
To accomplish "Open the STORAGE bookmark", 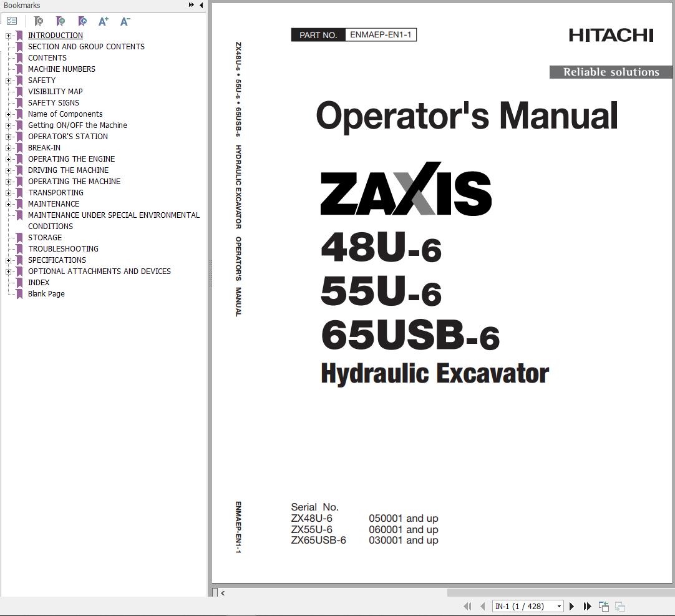I will click(45, 237).
